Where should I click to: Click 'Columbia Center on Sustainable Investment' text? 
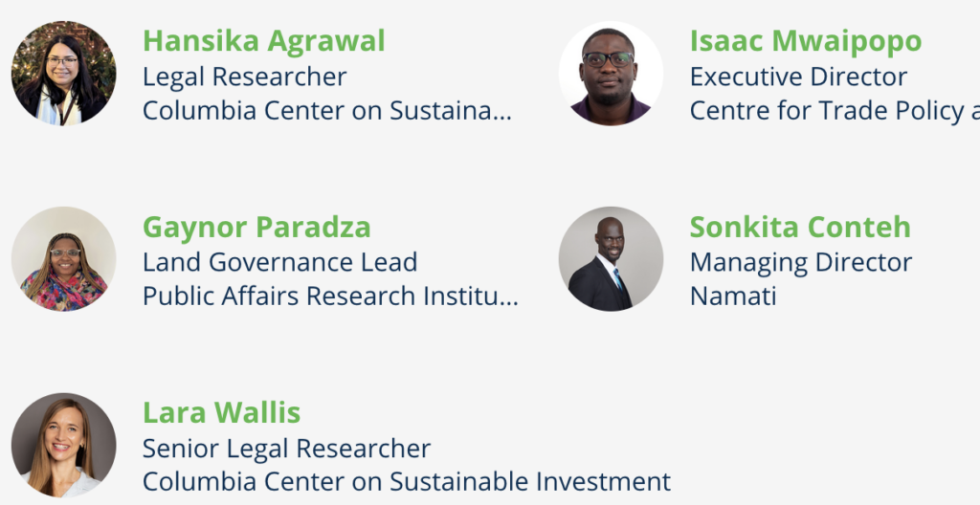click(x=406, y=482)
